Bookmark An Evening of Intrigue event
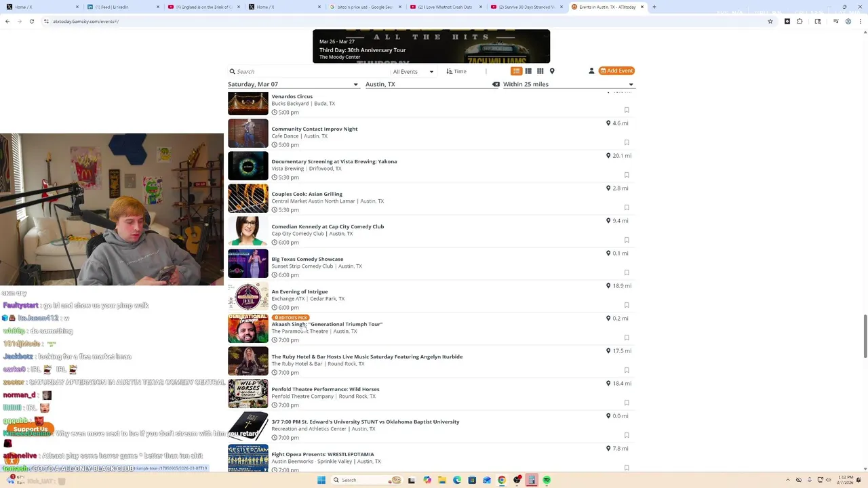Screen dimensions: 868x488 pos(627,305)
